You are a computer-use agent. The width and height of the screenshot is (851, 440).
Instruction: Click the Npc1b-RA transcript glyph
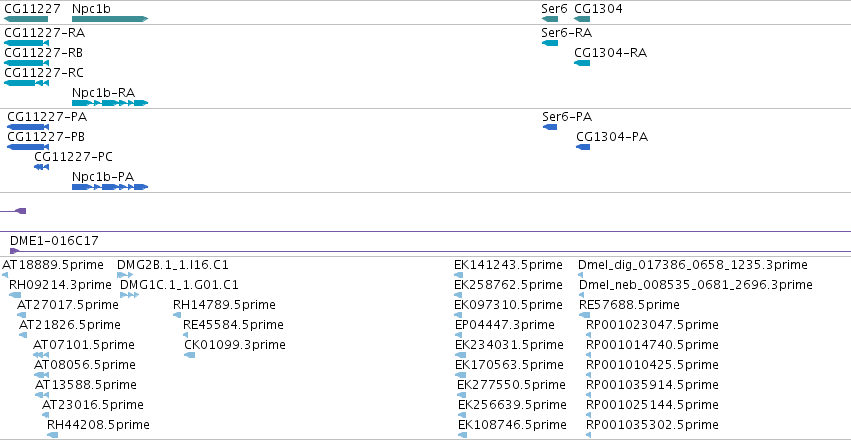(x=110, y=103)
